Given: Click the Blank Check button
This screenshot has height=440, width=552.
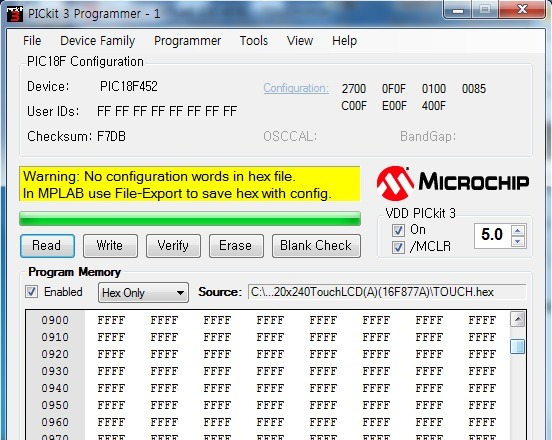Looking at the screenshot, I should (x=316, y=246).
